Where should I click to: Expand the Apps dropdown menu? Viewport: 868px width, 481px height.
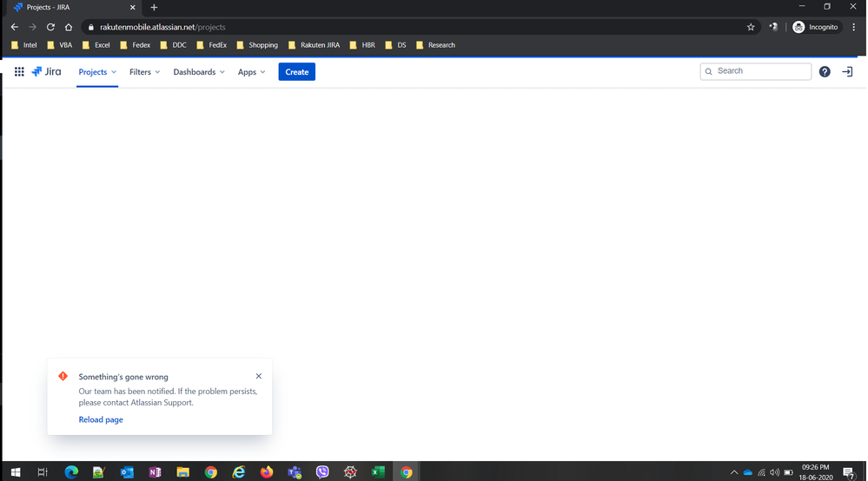[x=251, y=72]
